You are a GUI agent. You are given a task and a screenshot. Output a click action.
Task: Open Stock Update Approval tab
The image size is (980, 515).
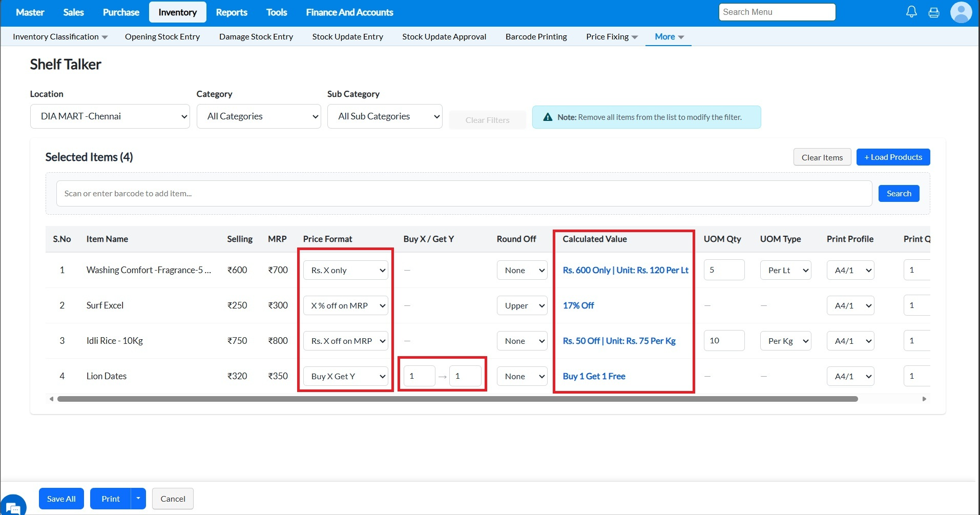[x=444, y=36]
